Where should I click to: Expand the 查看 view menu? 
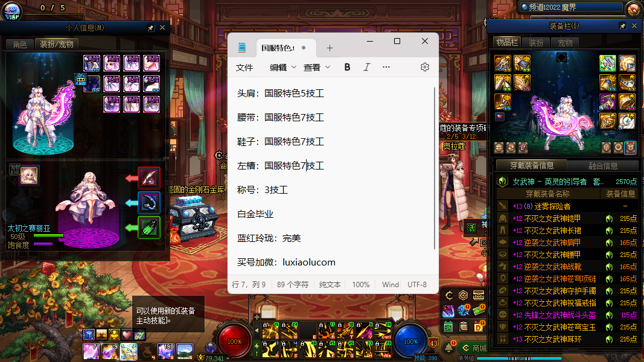click(317, 67)
